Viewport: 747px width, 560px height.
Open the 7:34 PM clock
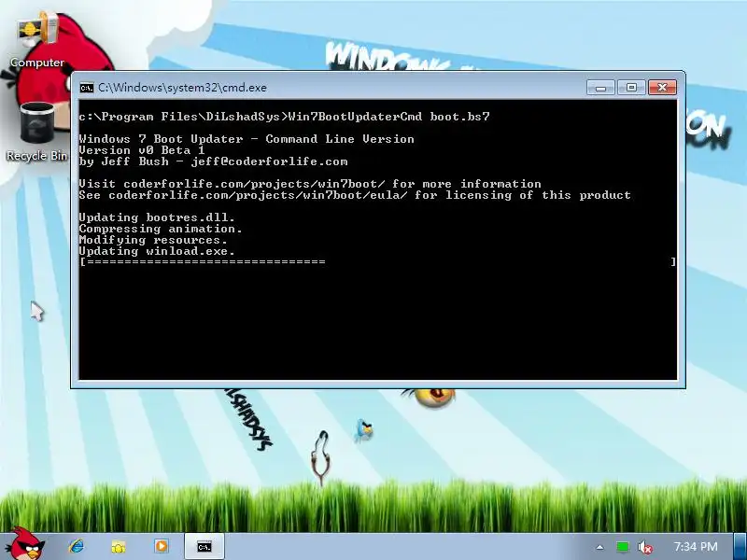(696, 547)
